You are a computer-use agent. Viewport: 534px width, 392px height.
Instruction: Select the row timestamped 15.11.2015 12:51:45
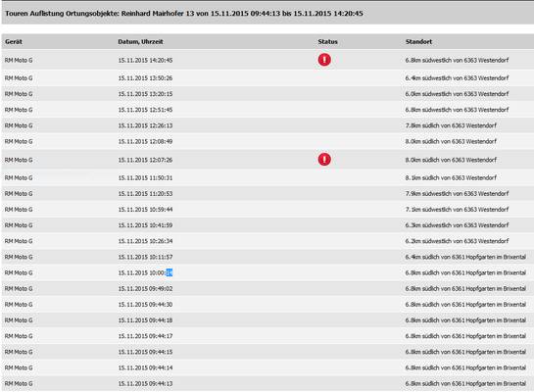(267, 110)
